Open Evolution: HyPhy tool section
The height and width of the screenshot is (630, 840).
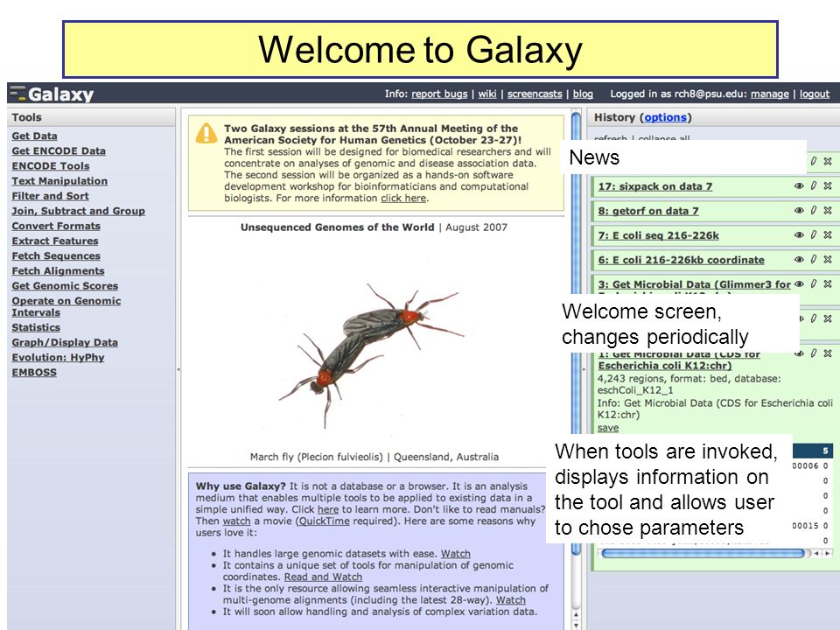pyautogui.click(x=58, y=357)
